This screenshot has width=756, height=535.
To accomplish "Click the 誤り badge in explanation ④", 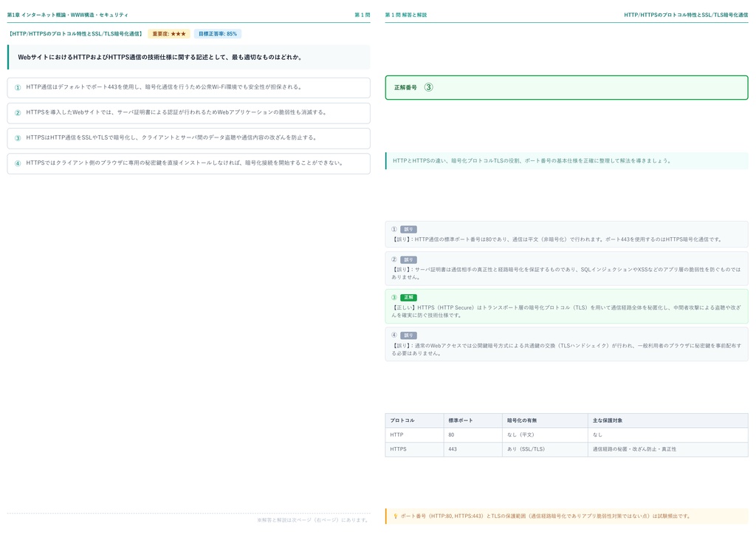I will [x=408, y=335].
